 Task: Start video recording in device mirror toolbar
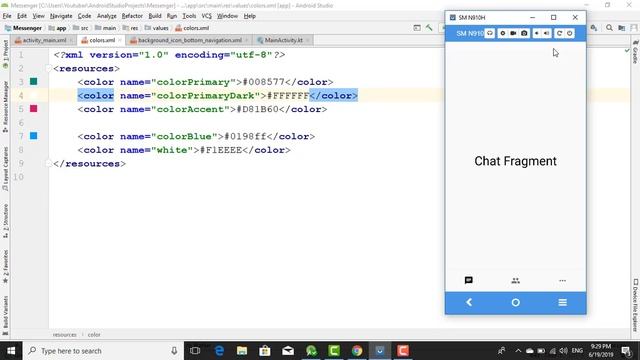tap(513, 33)
